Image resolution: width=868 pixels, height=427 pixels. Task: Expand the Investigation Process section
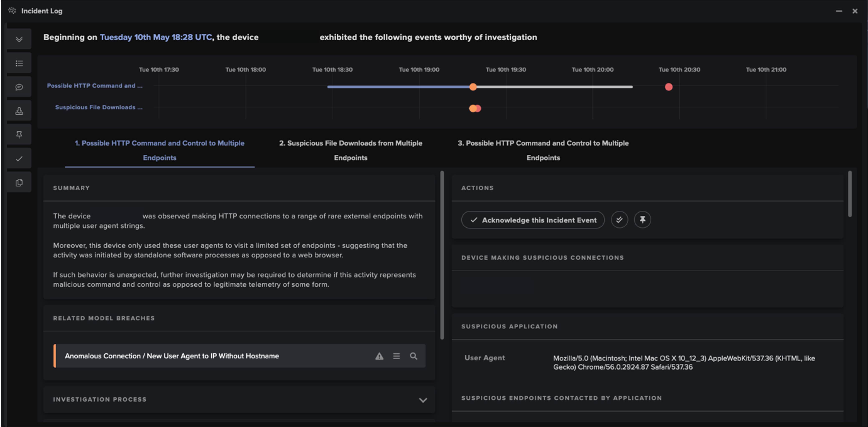tap(423, 400)
